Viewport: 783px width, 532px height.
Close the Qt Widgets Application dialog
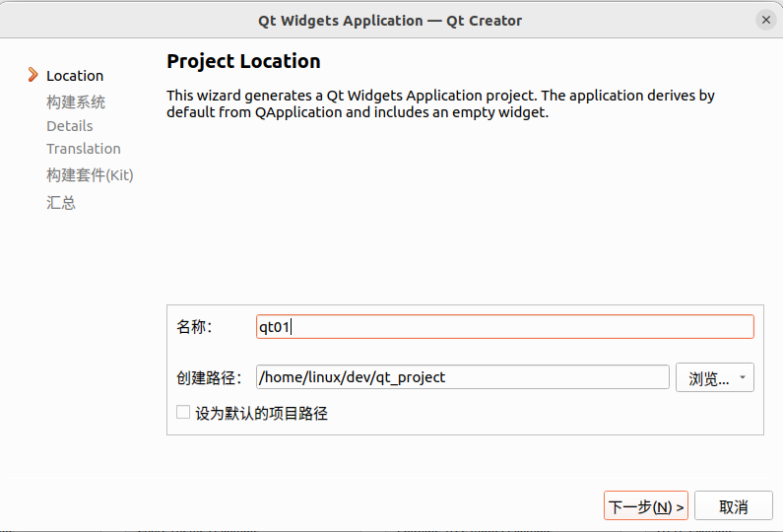pos(765,20)
